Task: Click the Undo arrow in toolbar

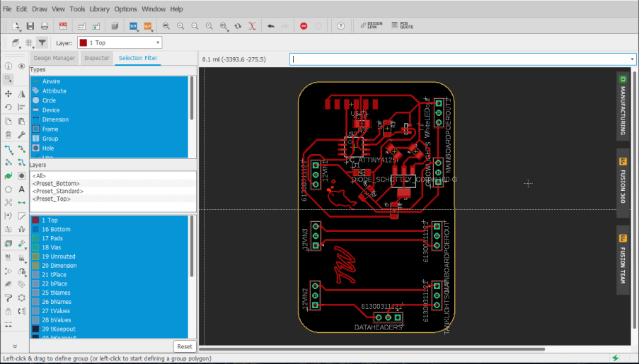Action: pyautogui.click(x=271, y=26)
